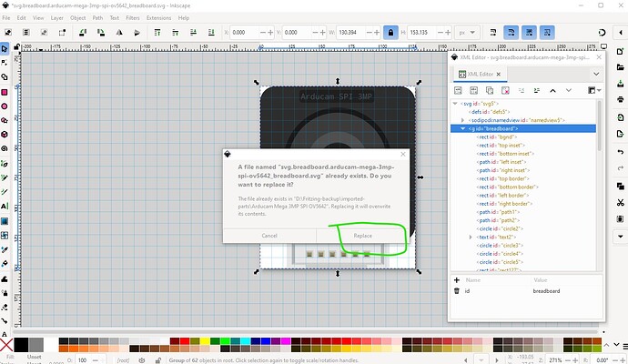The height and width of the screenshot is (364, 628).
Task: Toggle scale stroke width with object
Action: pos(493,33)
